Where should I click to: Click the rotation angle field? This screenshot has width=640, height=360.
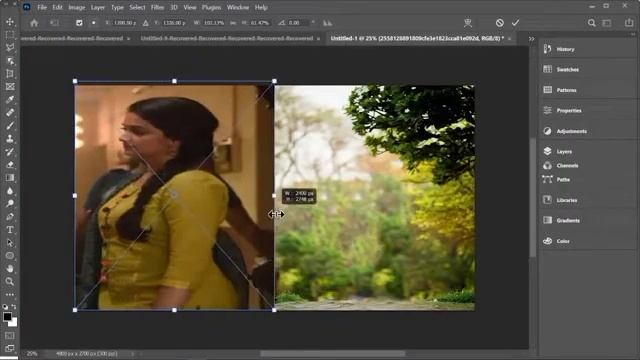point(299,23)
